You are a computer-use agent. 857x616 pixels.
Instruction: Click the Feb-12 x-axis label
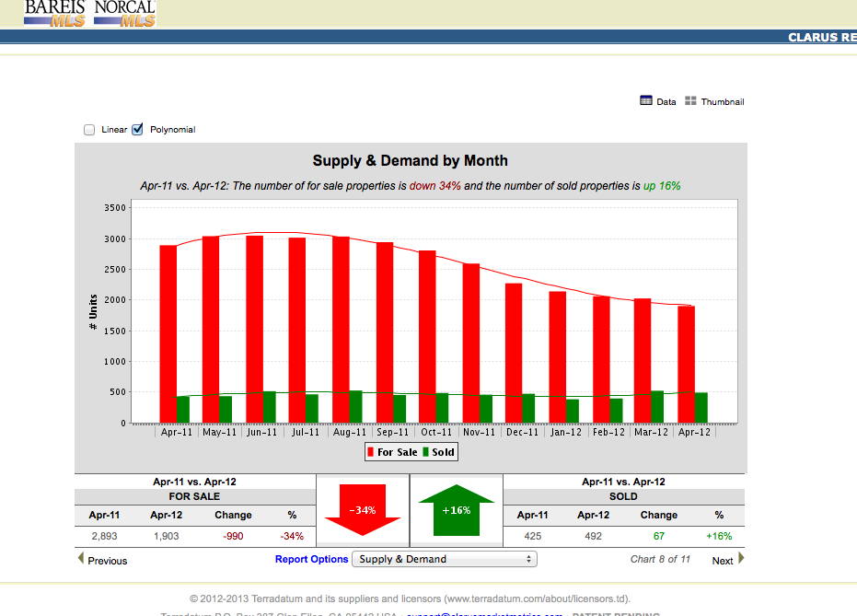[x=608, y=432]
